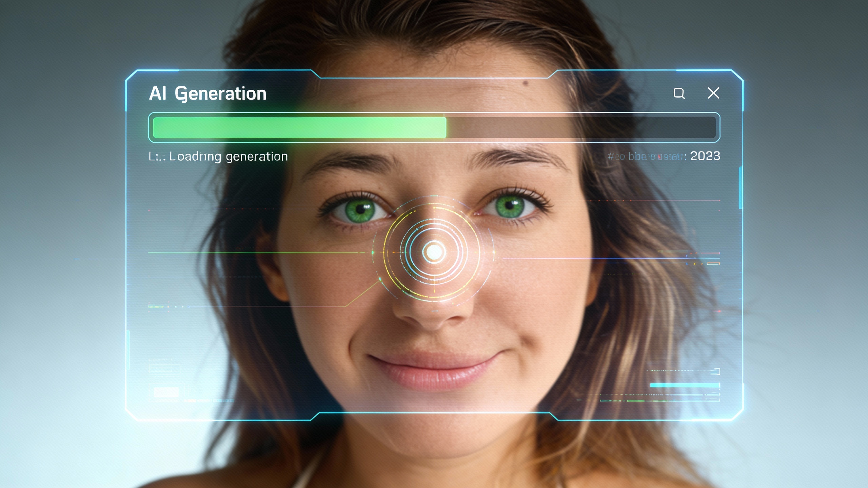868x488 pixels.
Task: Close the AI Generation panel
Action: click(x=713, y=93)
